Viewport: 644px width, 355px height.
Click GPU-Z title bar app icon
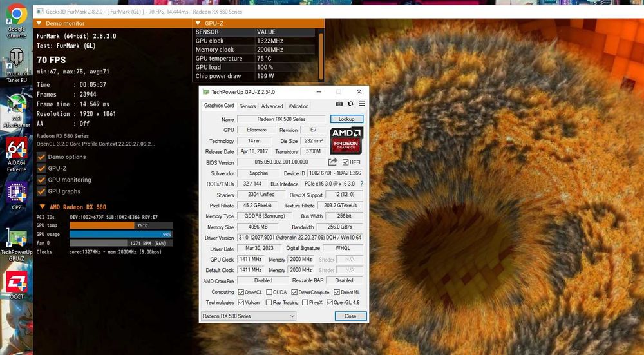pos(206,92)
